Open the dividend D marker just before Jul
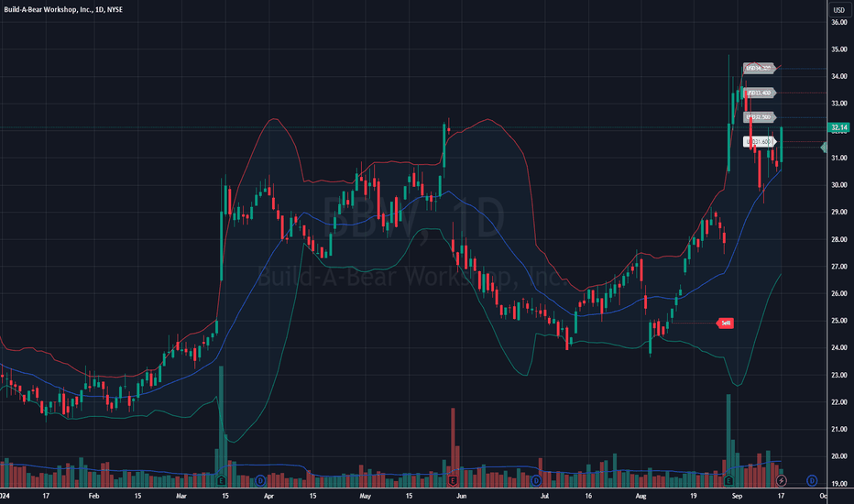854x504 pixels. [536, 480]
